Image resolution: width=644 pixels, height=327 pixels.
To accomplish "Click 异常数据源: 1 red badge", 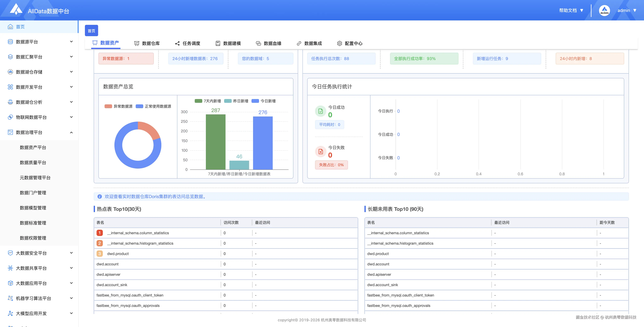I will 126,58.
